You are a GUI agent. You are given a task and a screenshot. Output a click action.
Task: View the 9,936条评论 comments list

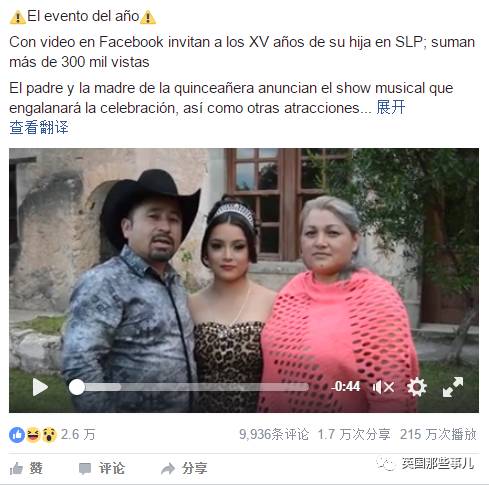coord(274,435)
